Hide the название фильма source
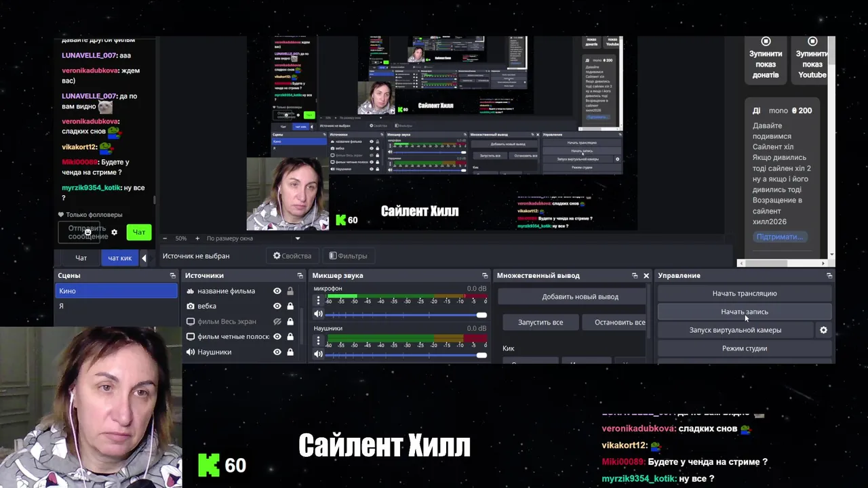 277,291
